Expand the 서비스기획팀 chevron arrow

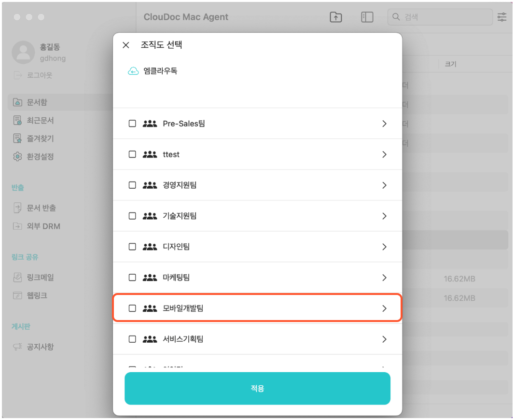[x=384, y=339]
